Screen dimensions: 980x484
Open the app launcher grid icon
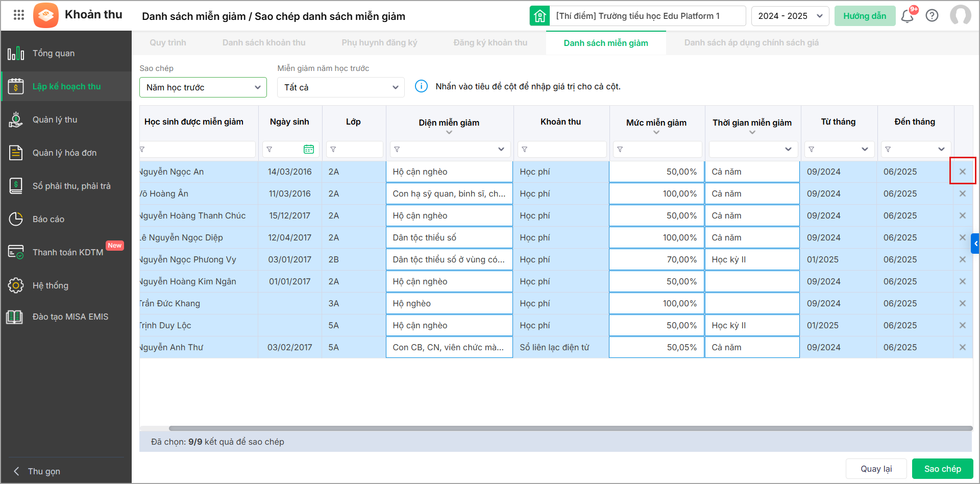tap(19, 15)
